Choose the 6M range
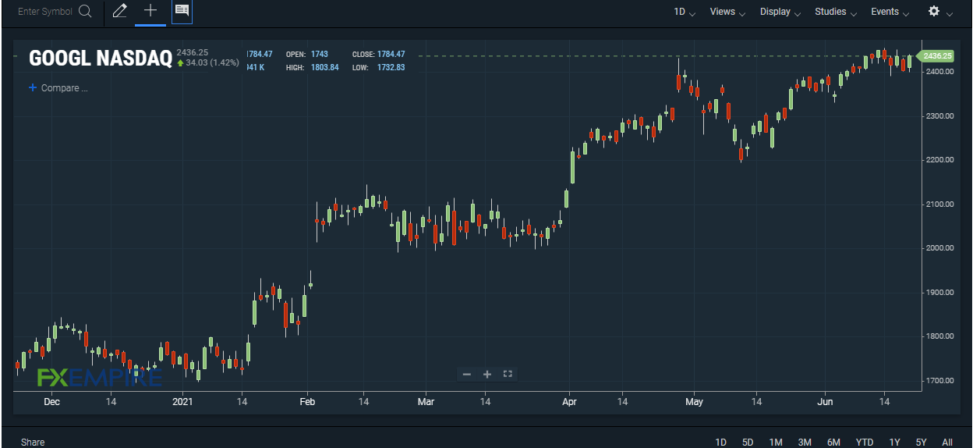This screenshot has width=980, height=448. coord(833,443)
